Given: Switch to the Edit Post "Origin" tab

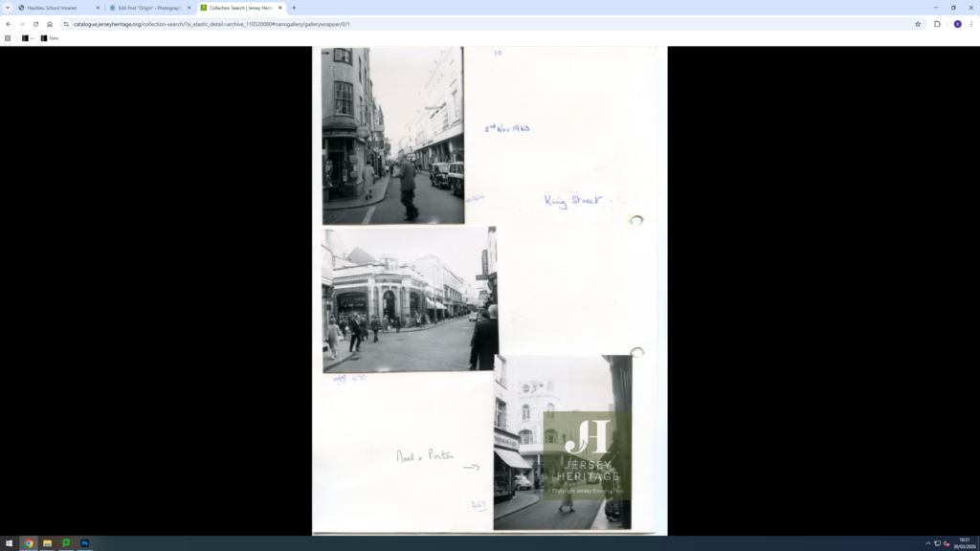Looking at the screenshot, I should pyautogui.click(x=148, y=8).
